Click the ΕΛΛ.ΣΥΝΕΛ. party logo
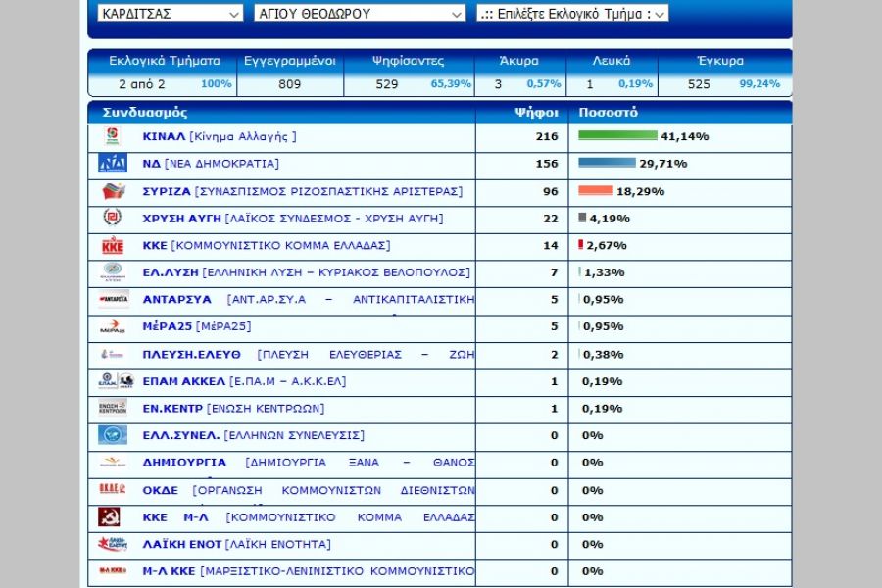Viewport: 882px width, 588px height. click(113, 435)
